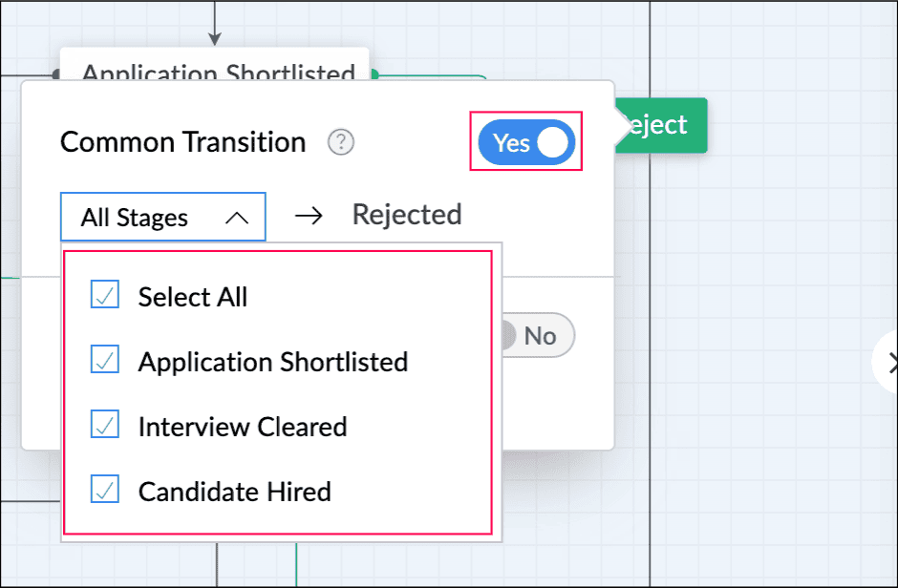Click the X close icon at right edge
Screen dimensions: 898x588
pyautogui.click(x=891, y=362)
